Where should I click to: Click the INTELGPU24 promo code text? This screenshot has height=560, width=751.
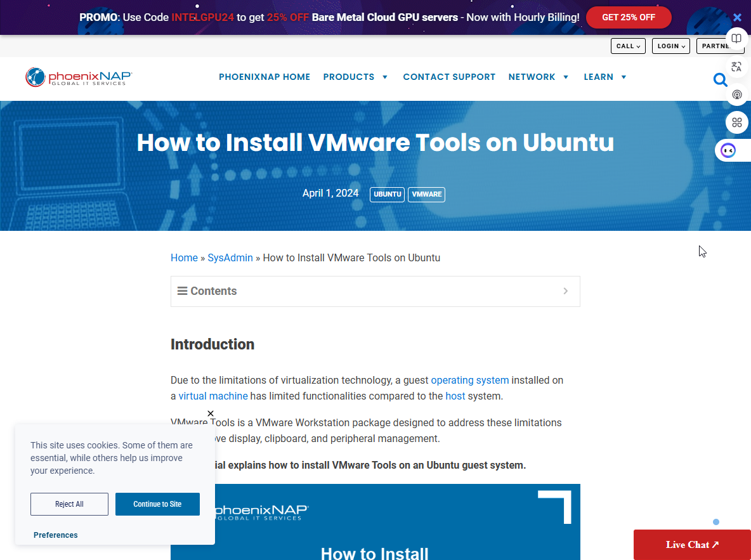[x=202, y=17]
